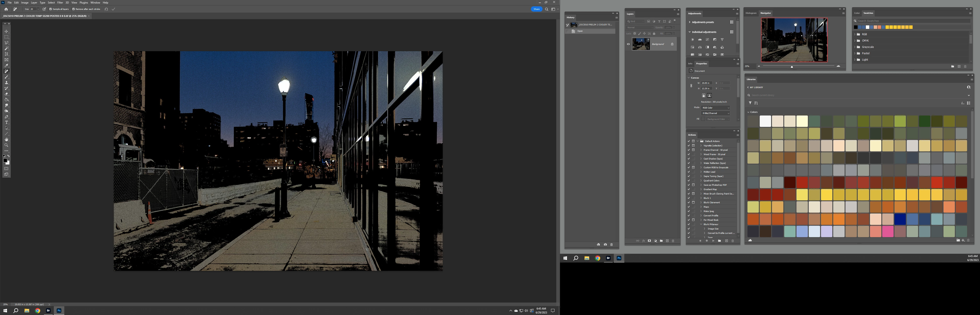The width and height of the screenshot is (980, 315).
Task: Toggle Sample all layers checkbox
Action: click(51, 9)
